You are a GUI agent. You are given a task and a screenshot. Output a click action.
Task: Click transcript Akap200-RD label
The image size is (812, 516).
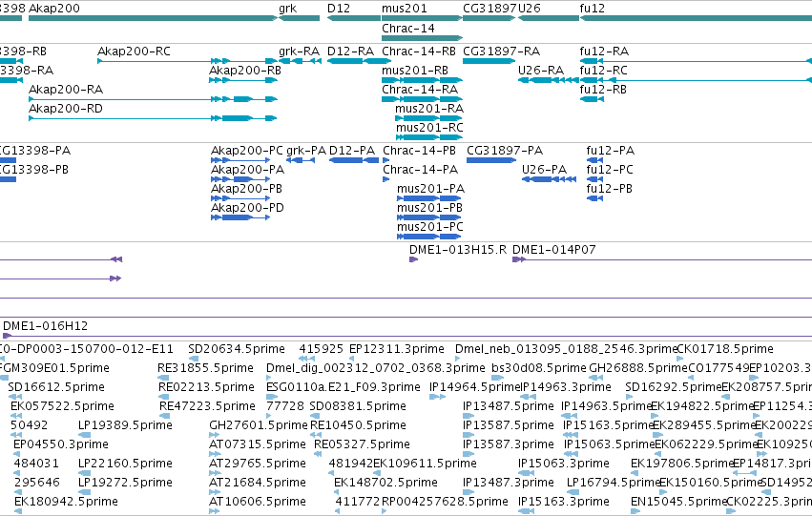pyautogui.click(x=66, y=109)
